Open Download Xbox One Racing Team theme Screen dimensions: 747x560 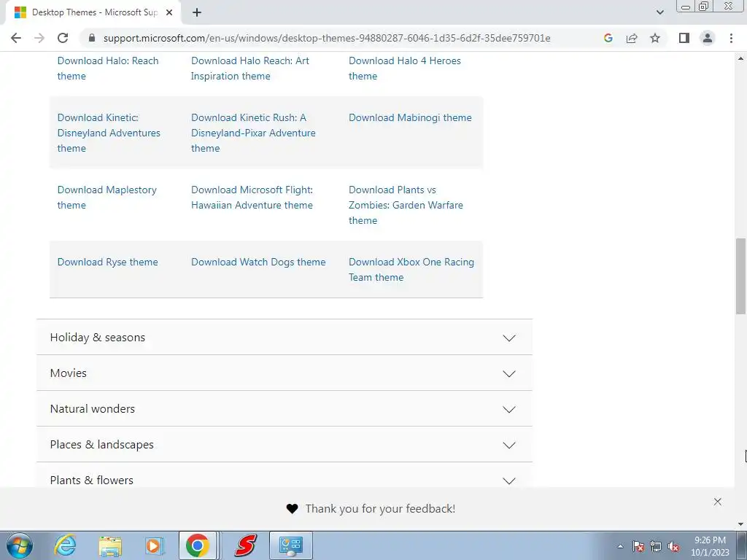tap(411, 270)
